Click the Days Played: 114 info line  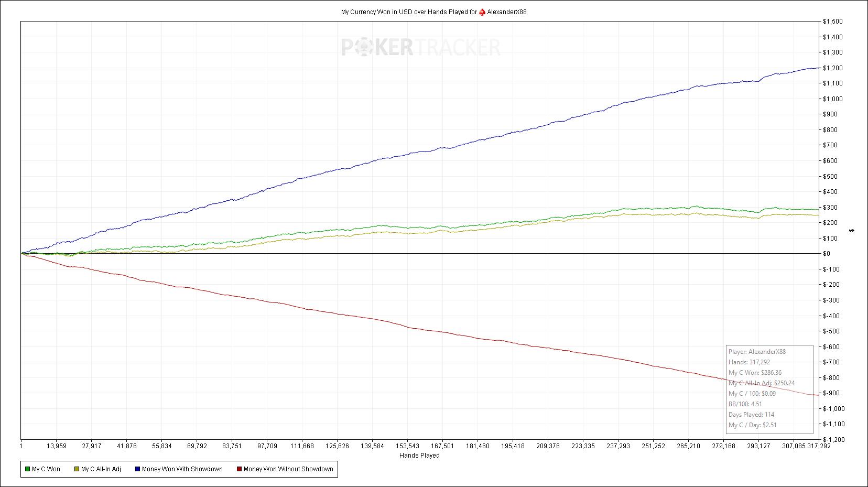[x=751, y=415]
